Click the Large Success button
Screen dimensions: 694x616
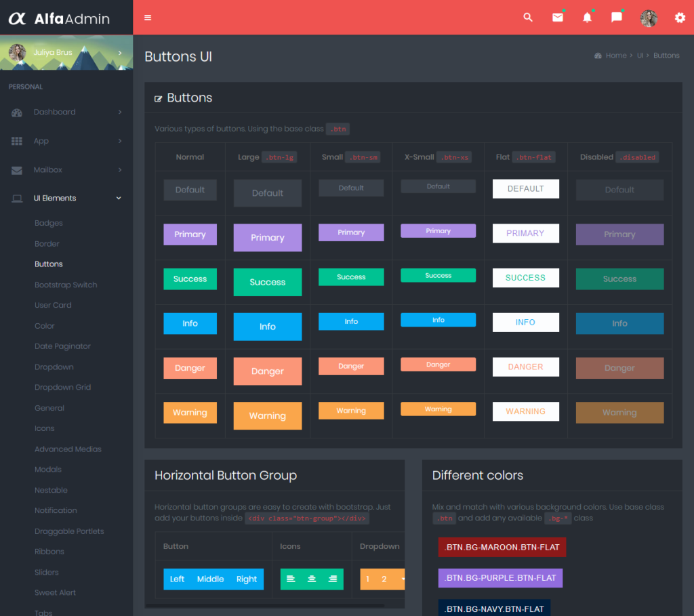pyautogui.click(x=268, y=283)
